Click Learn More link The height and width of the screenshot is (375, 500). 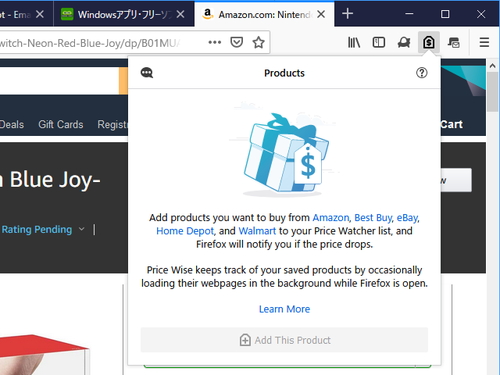point(284,309)
